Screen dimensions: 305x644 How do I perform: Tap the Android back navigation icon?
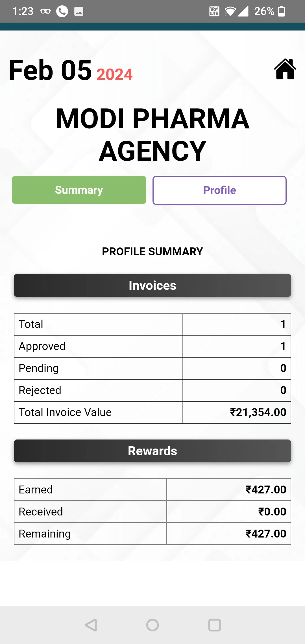coord(91,625)
